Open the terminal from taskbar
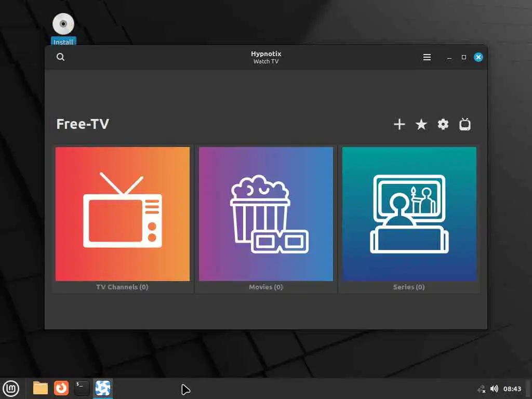 tap(82, 388)
